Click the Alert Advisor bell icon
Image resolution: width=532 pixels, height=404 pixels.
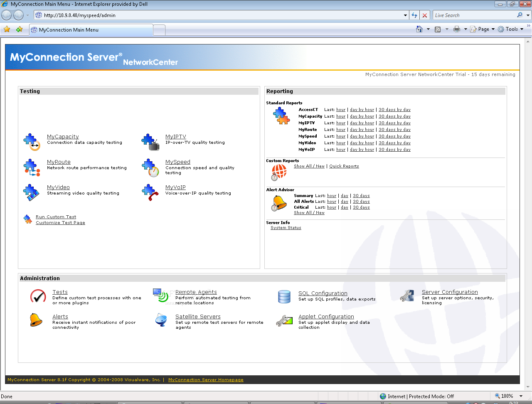coord(279,203)
